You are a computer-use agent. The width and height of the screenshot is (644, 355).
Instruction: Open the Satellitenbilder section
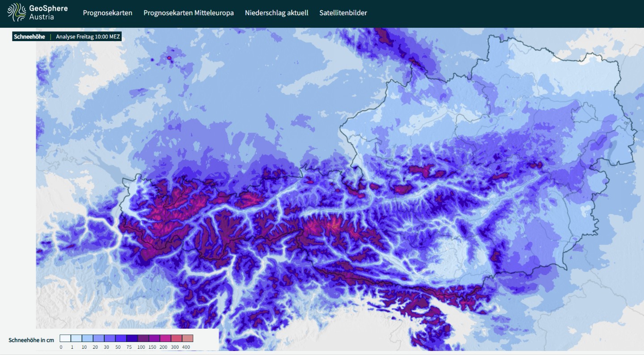[x=343, y=13]
